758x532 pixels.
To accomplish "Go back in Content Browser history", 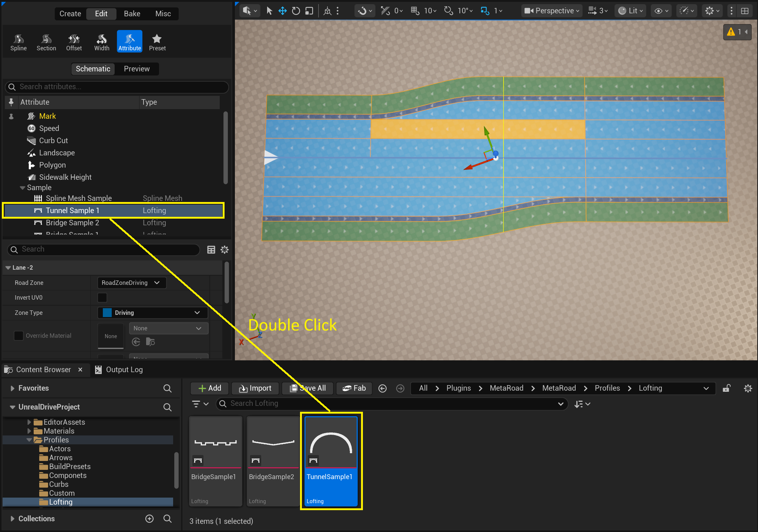I will tap(383, 388).
